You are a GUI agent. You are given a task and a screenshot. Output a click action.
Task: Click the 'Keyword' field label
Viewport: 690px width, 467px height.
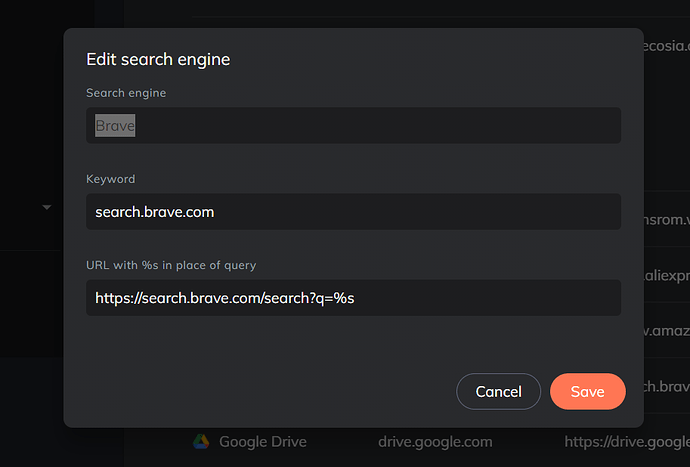pos(110,179)
